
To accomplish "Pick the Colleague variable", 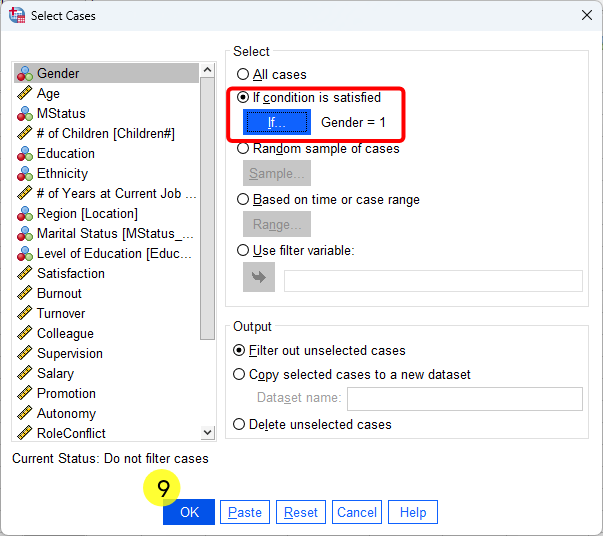I will tap(106, 333).
